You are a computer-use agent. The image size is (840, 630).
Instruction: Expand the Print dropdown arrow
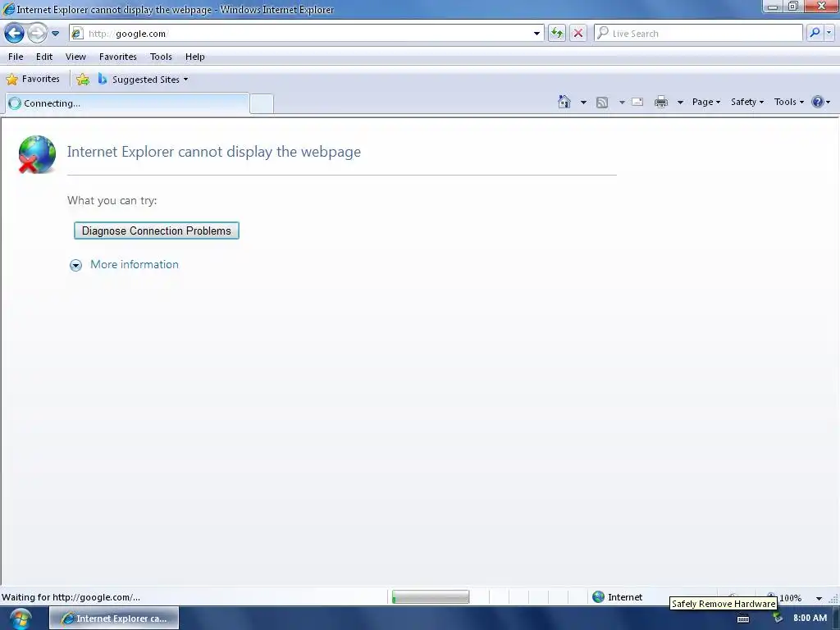pos(680,102)
